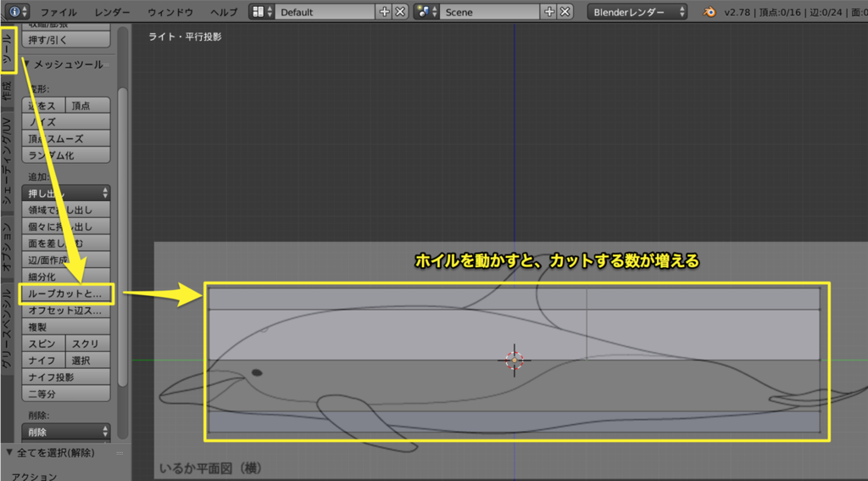Switch to the ツール tab
This screenshot has height=481, width=868.
[x=8, y=51]
